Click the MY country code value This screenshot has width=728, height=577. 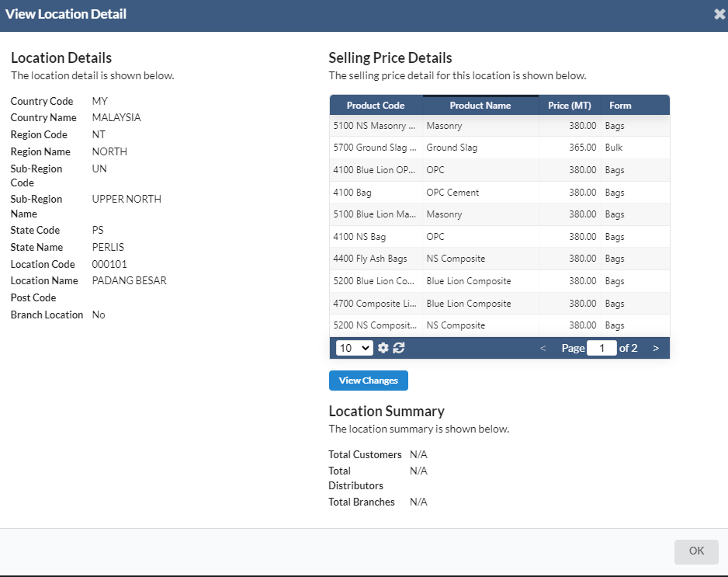tap(99, 101)
